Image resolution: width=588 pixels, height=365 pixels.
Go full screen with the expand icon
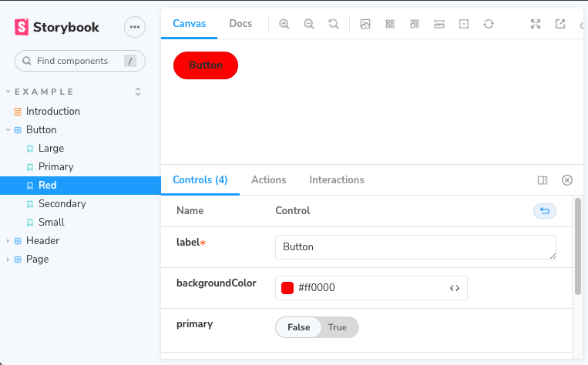pyautogui.click(x=536, y=24)
